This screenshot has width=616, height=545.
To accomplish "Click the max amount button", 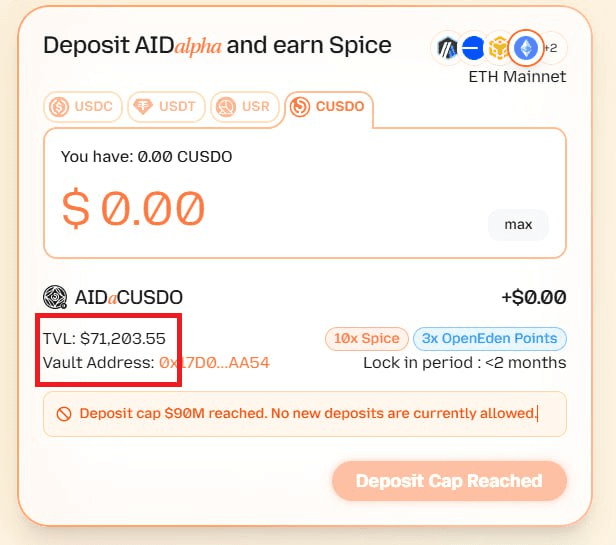I will [x=518, y=225].
